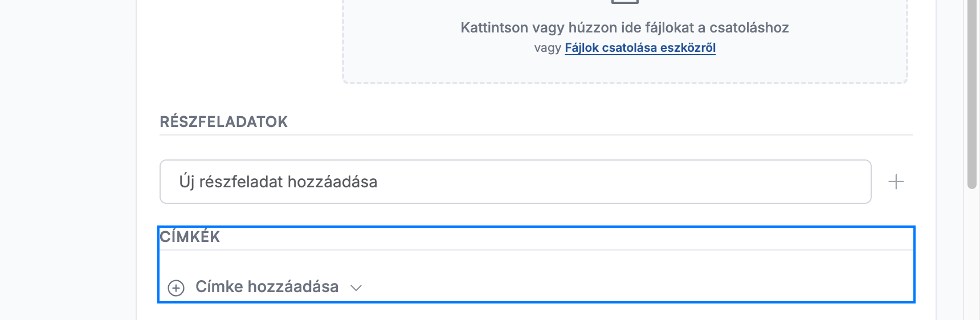
Task: Expand the chevron next to Címke hozzáadása
Action: pos(356,288)
